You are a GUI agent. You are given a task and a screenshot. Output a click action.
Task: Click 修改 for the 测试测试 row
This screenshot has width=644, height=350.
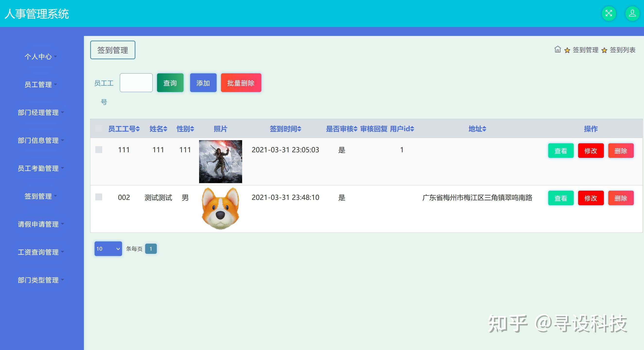[x=591, y=198]
